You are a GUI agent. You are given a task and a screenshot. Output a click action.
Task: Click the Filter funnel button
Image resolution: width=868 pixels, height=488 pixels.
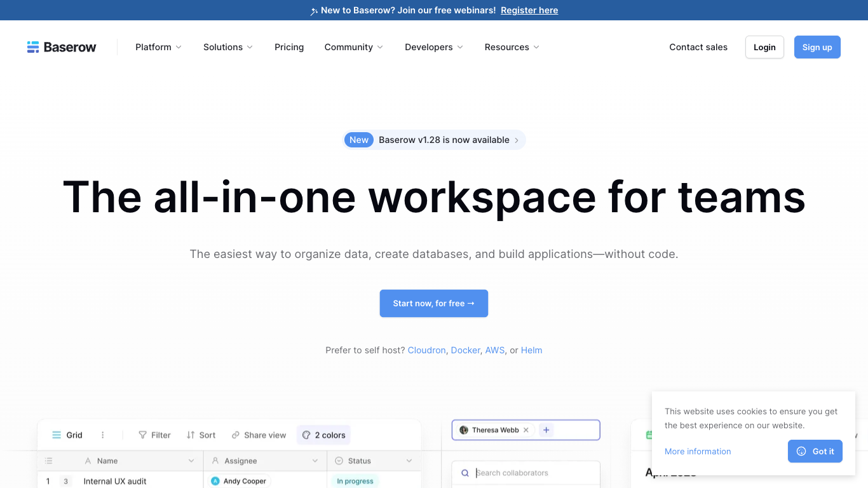click(x=154, y=435)
